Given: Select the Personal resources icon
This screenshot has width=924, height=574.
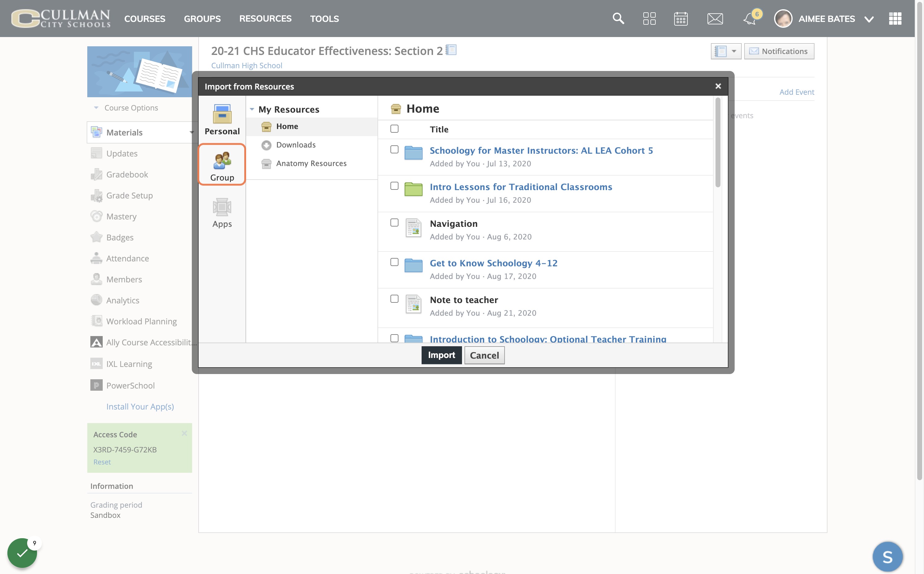Looking at the screenshot, I should [x=222, y=120].
